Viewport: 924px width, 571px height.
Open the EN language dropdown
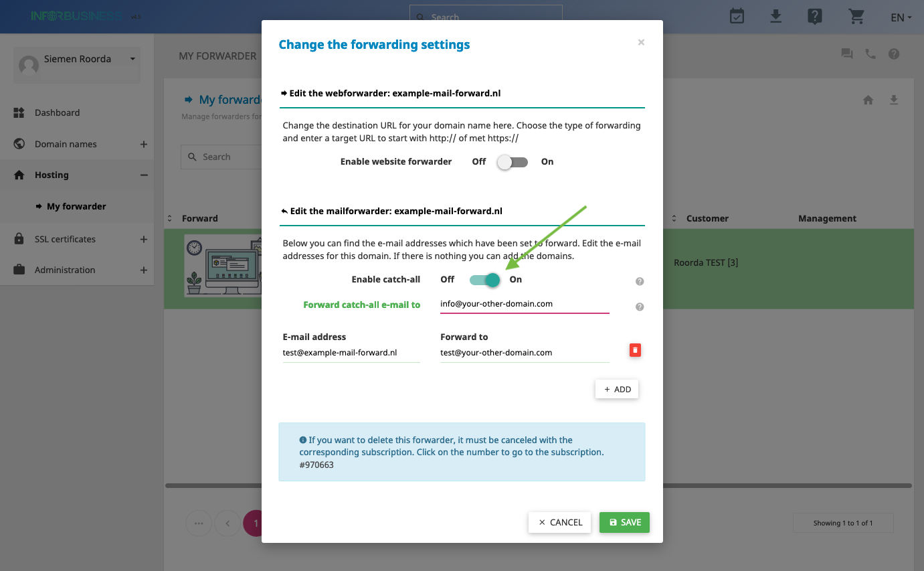pyautogui.click(x=901, y=17)
